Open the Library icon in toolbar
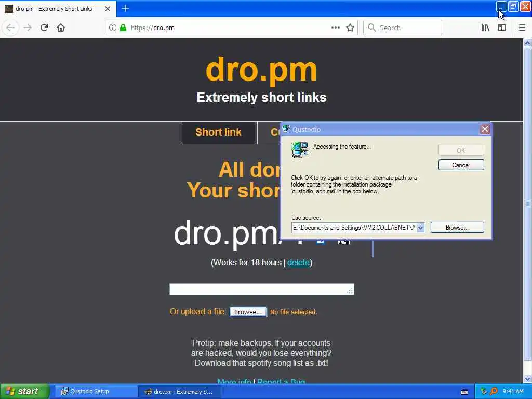This screenshot has height=399, width=532. point(485,28)
